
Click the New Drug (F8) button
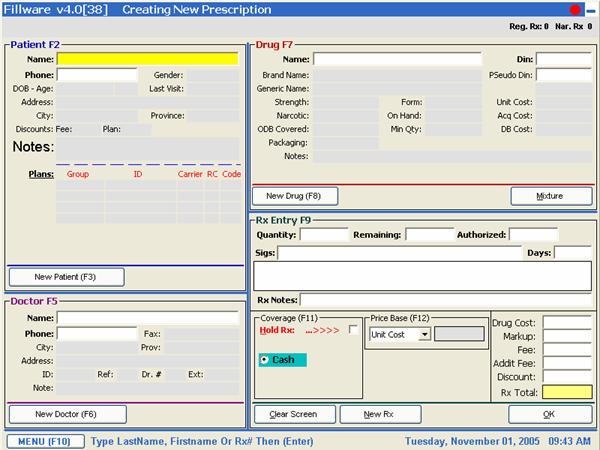(295, 196)
